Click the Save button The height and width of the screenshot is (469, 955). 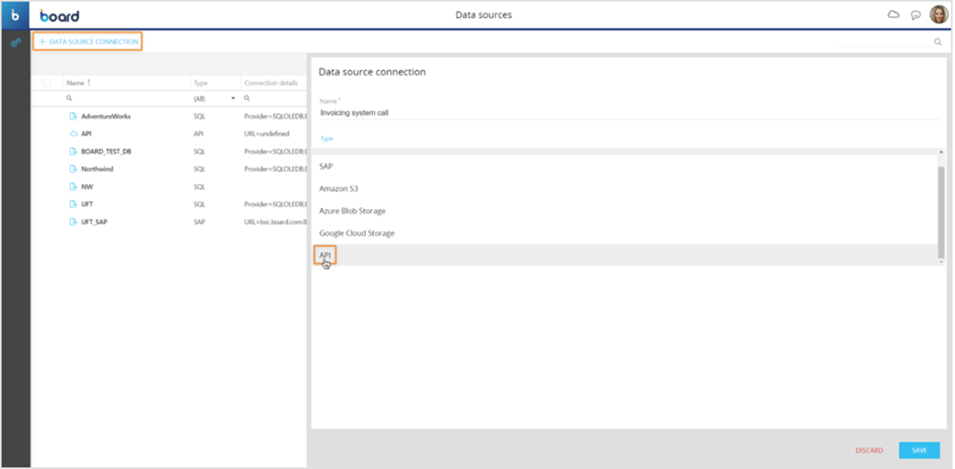918,450
